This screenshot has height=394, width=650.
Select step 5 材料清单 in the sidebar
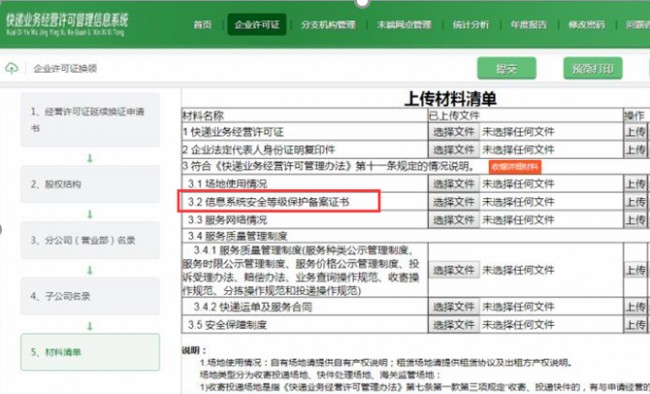pyautogui.click(x=90, y=352)
